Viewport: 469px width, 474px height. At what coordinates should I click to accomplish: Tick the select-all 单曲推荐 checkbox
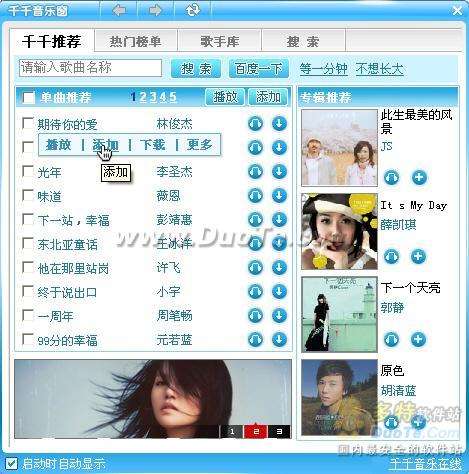[28, 98]
